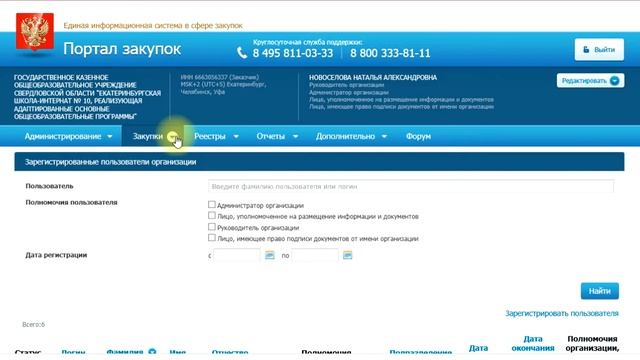Image resolution: width=640 pixels, height=360 pixels.
Task: Open the Закупки menu
Action: [147, 136]
